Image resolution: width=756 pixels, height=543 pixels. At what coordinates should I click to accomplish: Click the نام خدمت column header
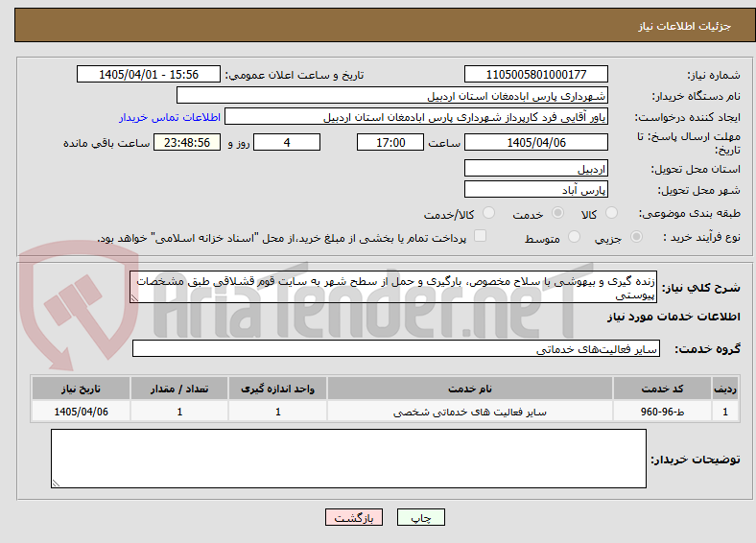tap(469, 389)
